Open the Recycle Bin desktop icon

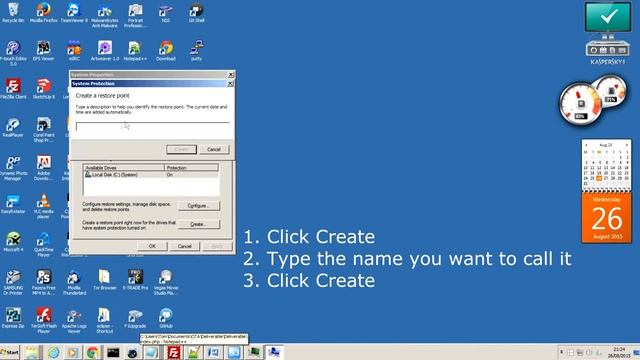[x=13, y=12]
